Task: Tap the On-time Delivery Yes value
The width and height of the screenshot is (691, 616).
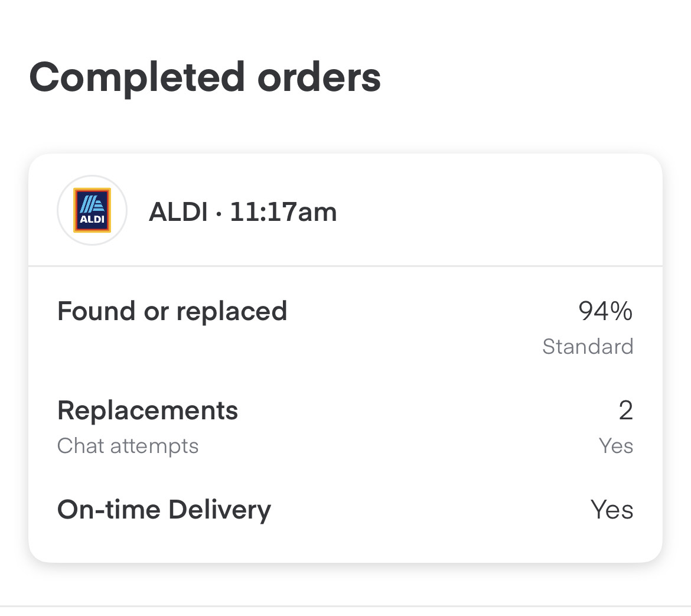Action: pos(612,510)
